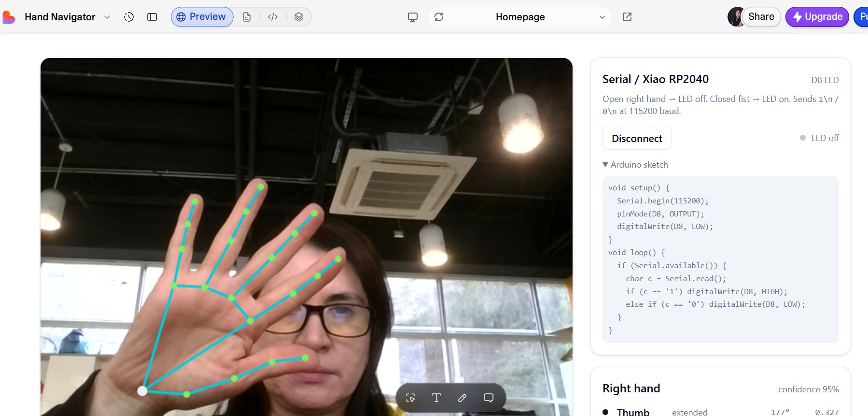Viewport: 868px width, 416px height.
Task: Switch to the code view icon
Action: tap(273, 17)
